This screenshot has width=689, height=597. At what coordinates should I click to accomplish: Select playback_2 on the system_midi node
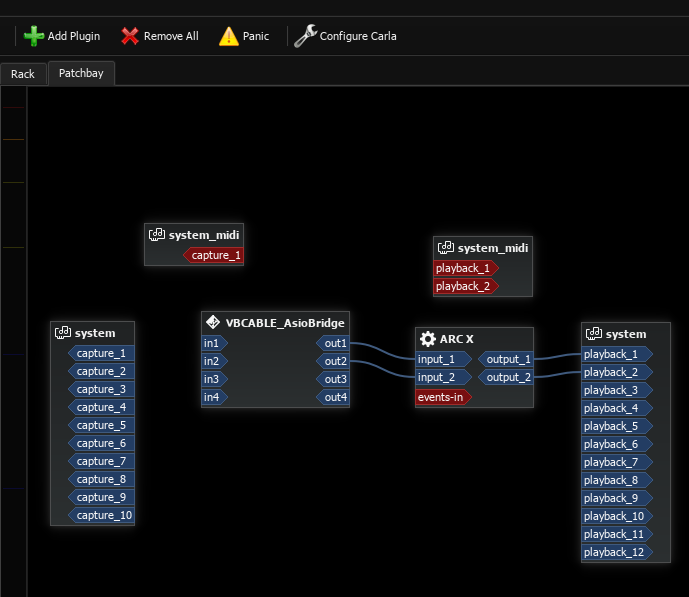click(x=462, y=286)
